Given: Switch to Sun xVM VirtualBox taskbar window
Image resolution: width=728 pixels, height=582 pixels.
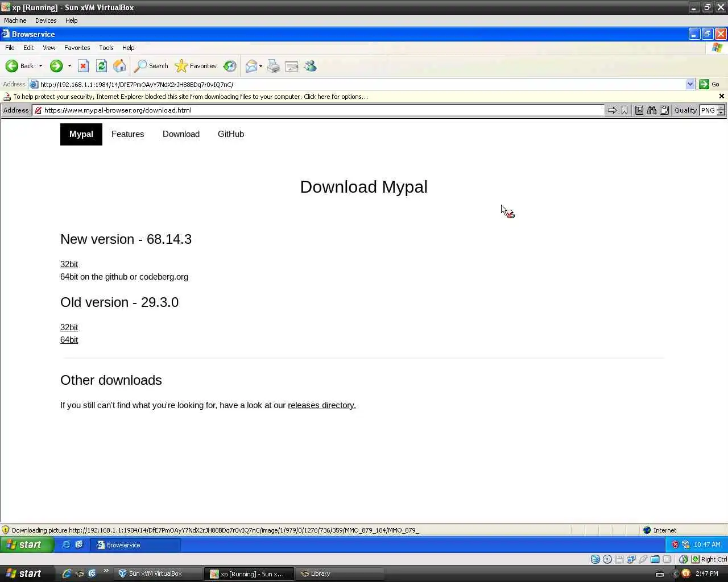Looking at the screenshot, I should click(x=158, y=573).
